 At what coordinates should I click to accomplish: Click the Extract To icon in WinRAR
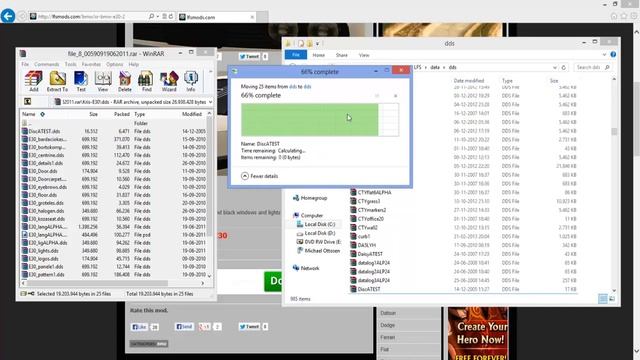click(x=58, y=81)
